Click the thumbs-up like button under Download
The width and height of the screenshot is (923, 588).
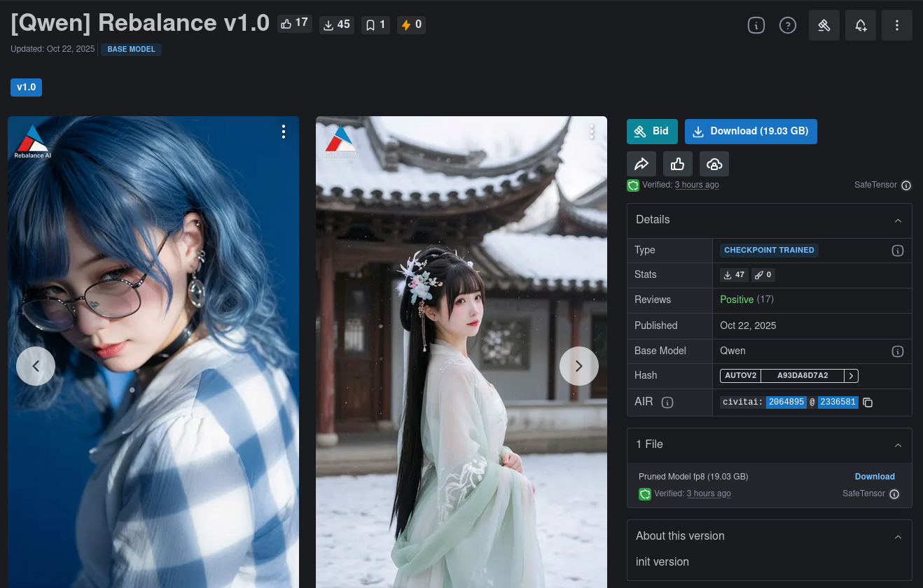tap(677, 164)
